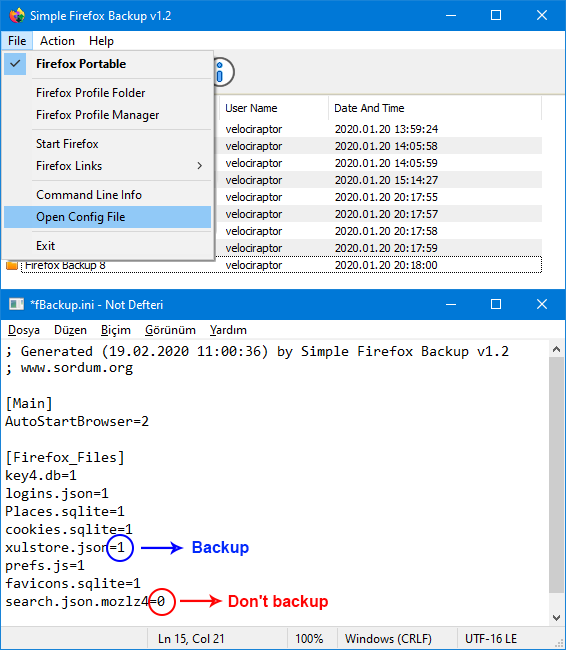This screenshot has height=650, width=566.
Task: Click Open Config File menu entry
Action: click(108, 217)
